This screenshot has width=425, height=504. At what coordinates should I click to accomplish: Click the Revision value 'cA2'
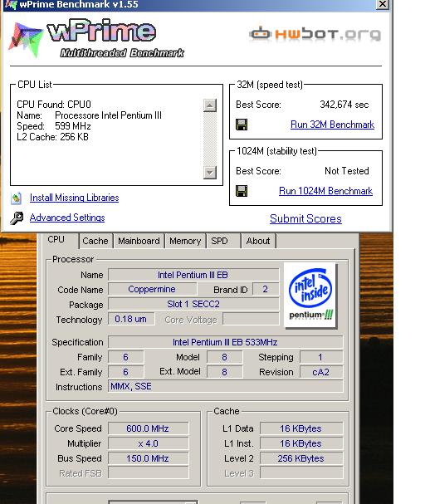click(320, 372)
